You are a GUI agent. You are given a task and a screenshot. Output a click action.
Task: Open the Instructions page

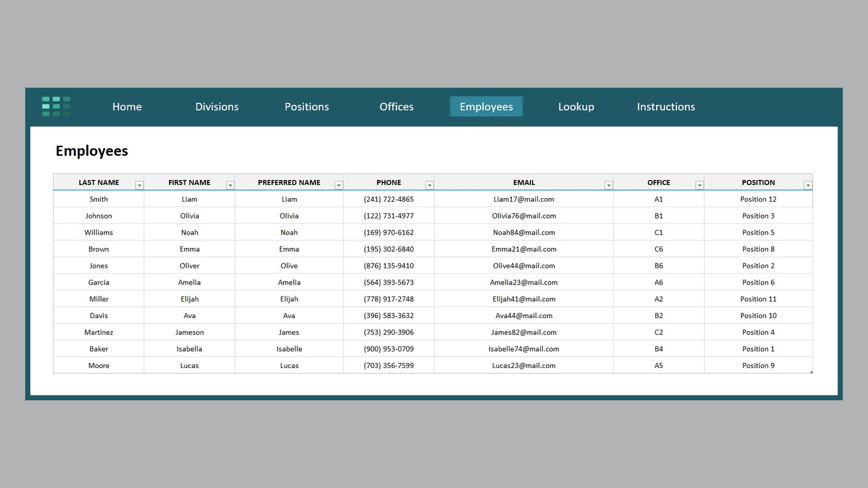pos(666,106)
